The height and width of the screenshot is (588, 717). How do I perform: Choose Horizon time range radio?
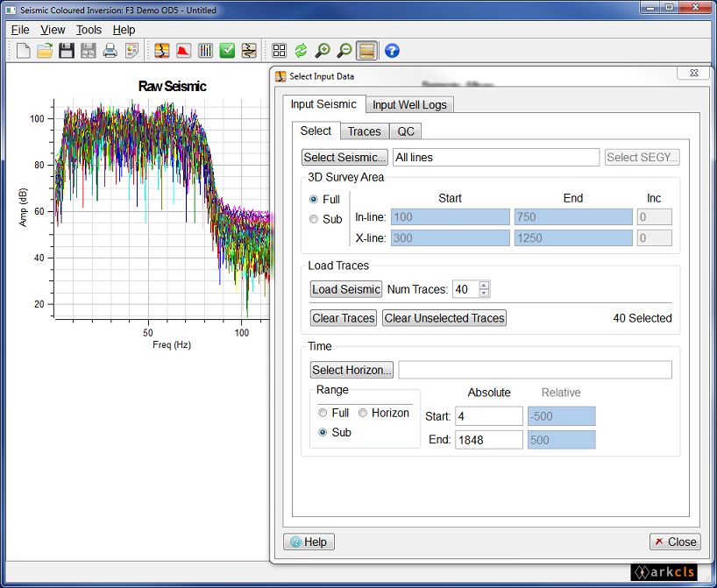point(363,413)
